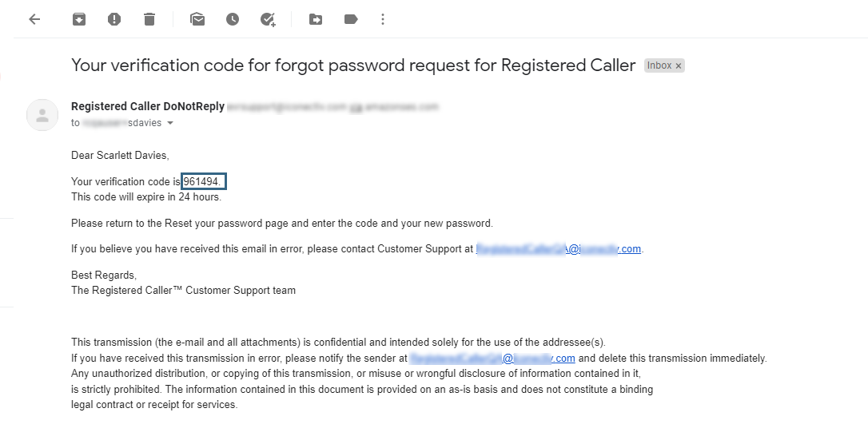Open the Customer Support email address link

pyautogui.click(x=559, y=249)
